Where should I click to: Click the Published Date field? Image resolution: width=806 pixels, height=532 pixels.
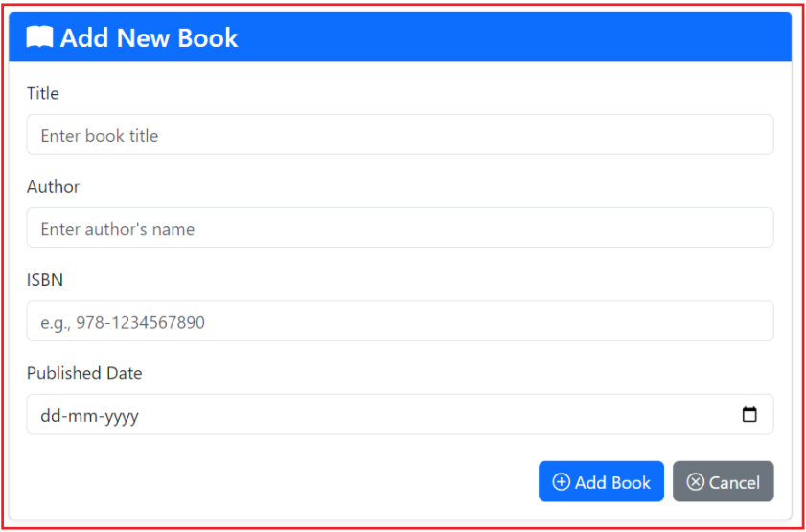[x=400, y=414]
